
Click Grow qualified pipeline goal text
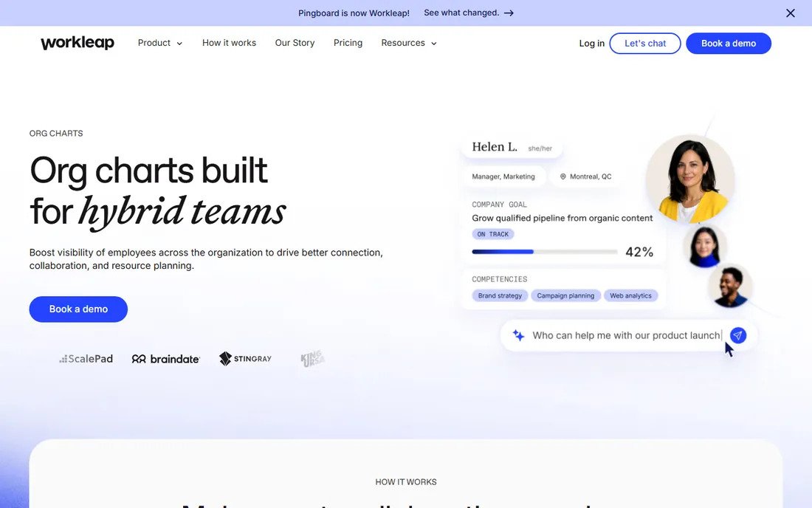[x=562, y=218]
